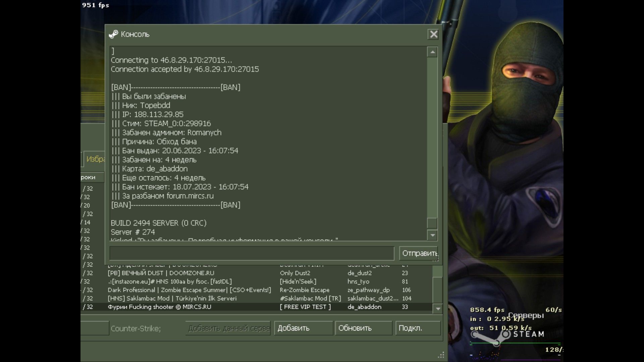Image resolution: width=644 pixels, height=362 pixels.
Task: Click console line 'Бан истекает: 18.07.2023'
Action: click(x=180, y=187)
